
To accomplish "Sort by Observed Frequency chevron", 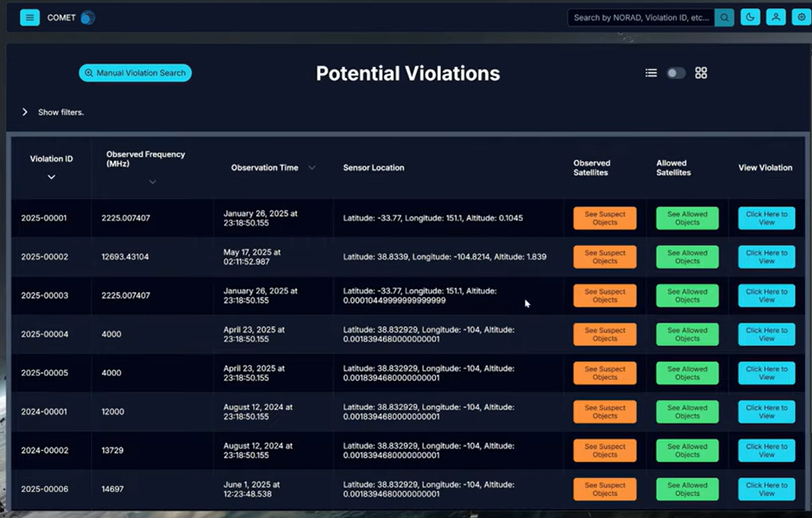I will tap(152, 182).
